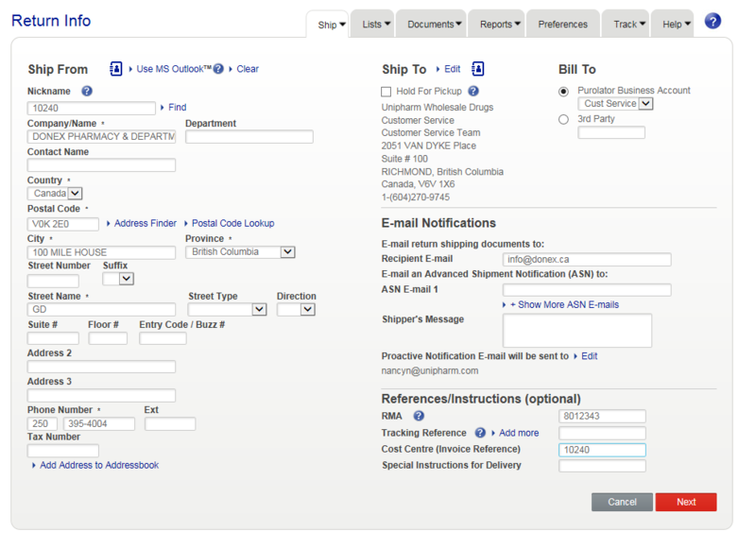This screenshot has height=549, width=756.
Task: Open the Ship From address book icon
Action: point(115,69)
